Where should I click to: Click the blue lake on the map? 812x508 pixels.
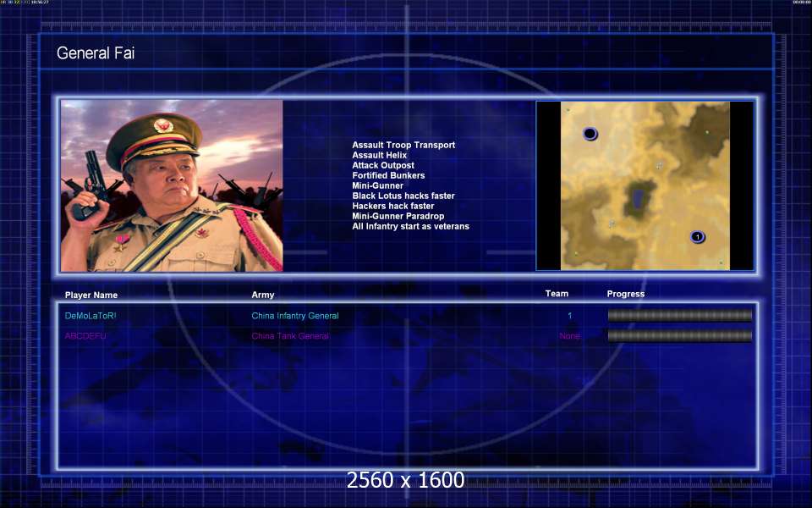click(639, 198)
